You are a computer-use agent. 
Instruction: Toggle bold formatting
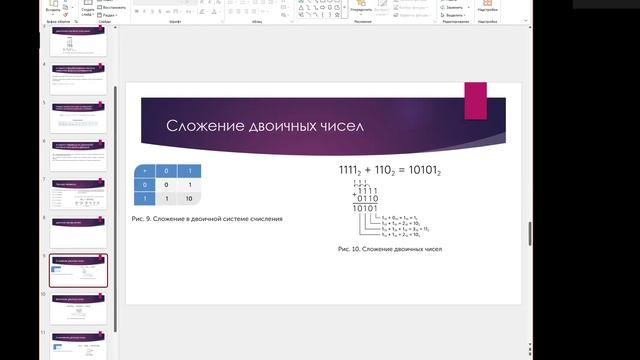[137, 12]
